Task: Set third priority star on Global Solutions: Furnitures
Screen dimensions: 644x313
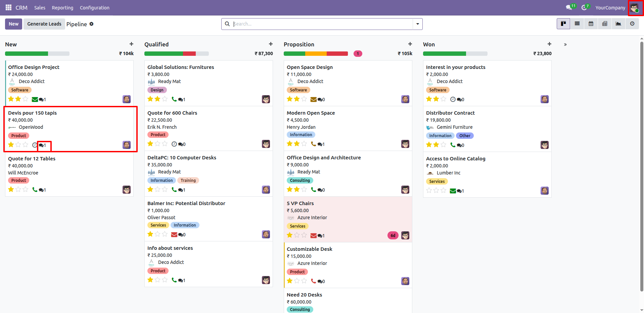Action: 165,99
